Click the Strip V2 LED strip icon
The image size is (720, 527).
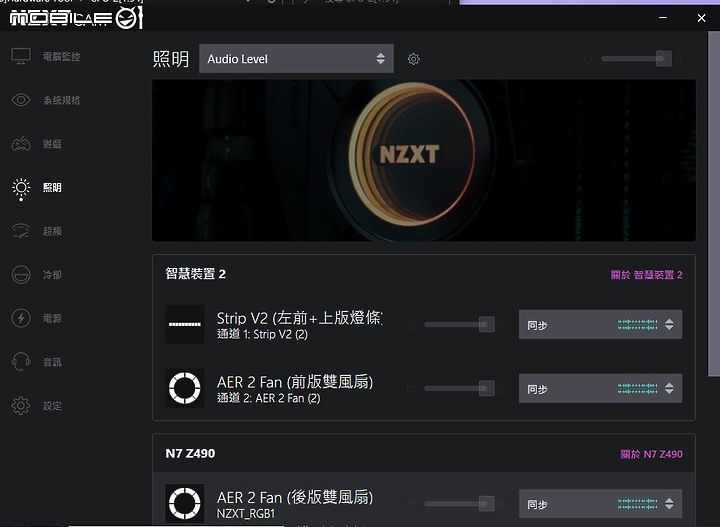click(185, 324)
